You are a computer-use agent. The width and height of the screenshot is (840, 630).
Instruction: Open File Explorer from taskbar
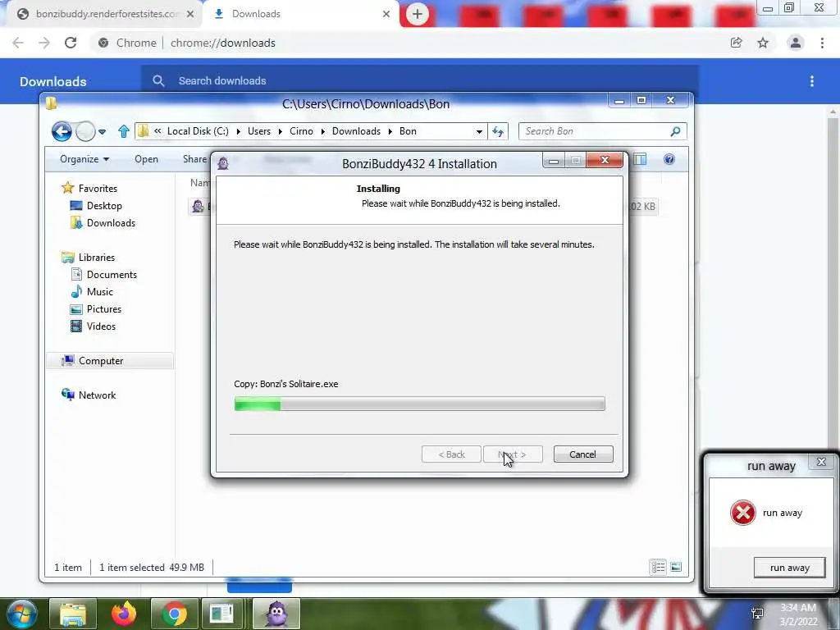[73, 614]
